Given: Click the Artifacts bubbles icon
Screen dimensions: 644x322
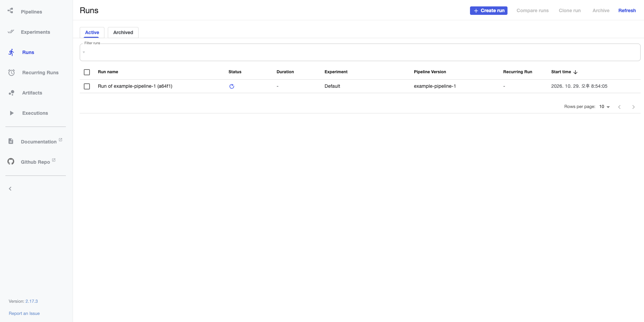Looking at the screenshot, I should pos(11,93).
